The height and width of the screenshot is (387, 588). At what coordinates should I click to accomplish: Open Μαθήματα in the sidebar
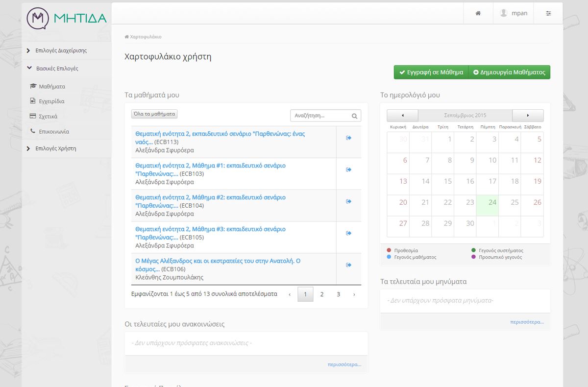pos(52,87)
